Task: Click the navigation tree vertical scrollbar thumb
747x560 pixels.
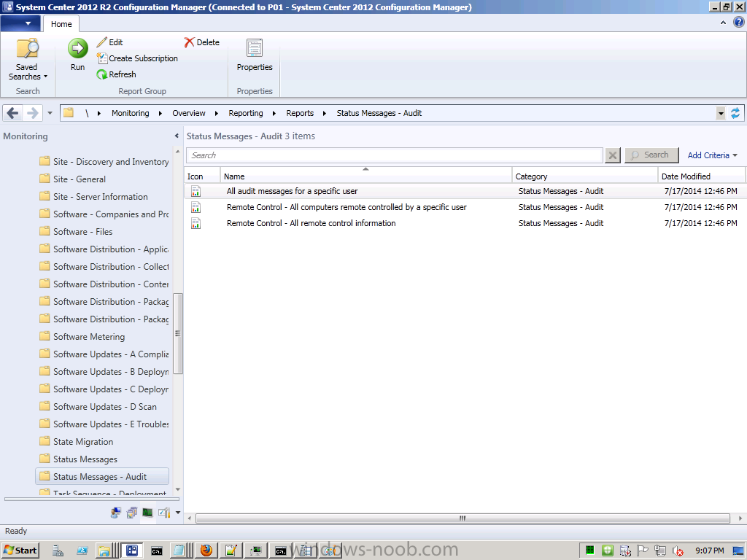Action: coord(178,333)
